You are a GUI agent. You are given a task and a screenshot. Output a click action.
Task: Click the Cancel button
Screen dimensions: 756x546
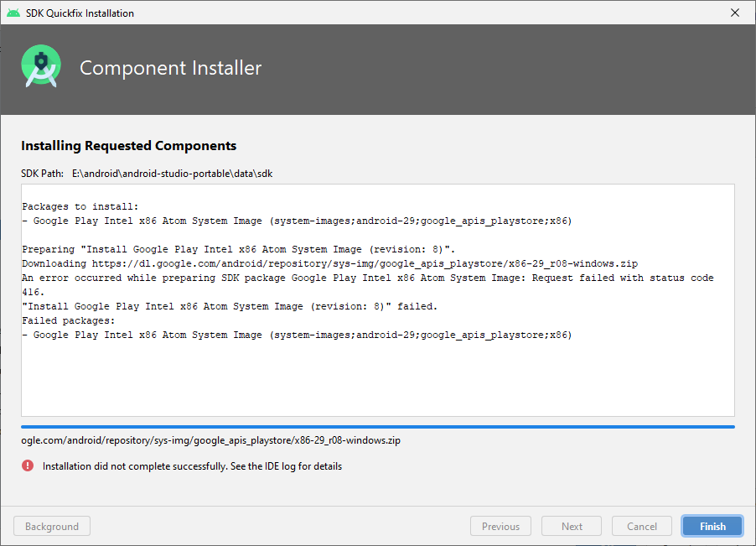(642, 526)
